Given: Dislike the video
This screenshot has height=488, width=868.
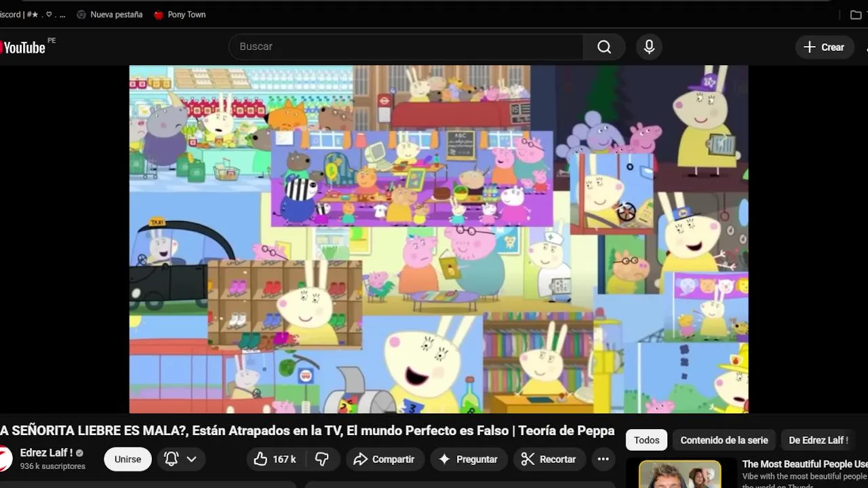Looking at the screenshot, I should point(322,459).
